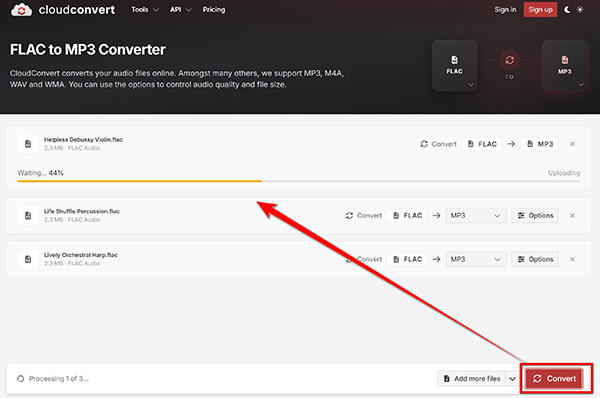Click the Waiting... 44% status text

(41, 173)
